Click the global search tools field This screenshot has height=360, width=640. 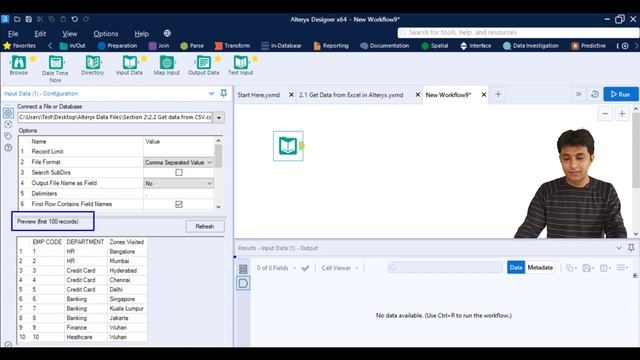point(518,33)
